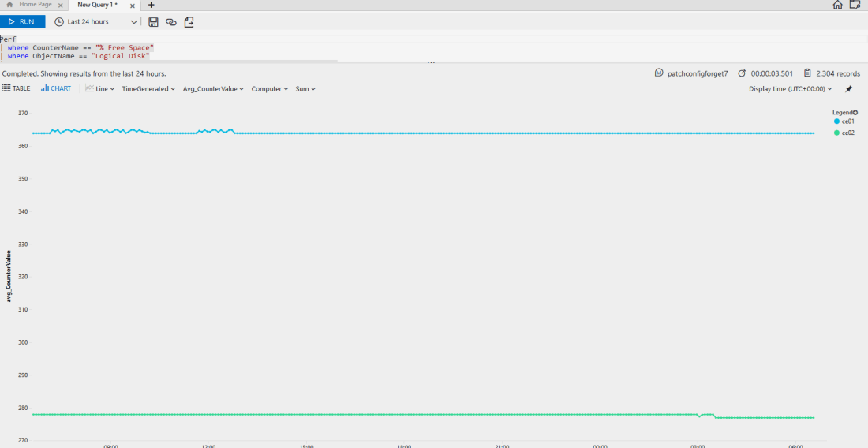Click the stopwatch icon by query duration

[x=743, y=73]
